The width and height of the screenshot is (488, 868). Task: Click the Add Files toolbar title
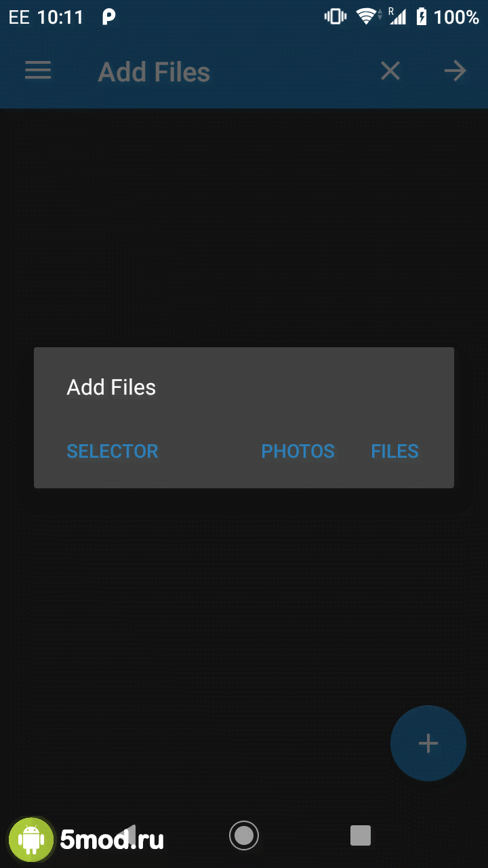coord(154,72)
